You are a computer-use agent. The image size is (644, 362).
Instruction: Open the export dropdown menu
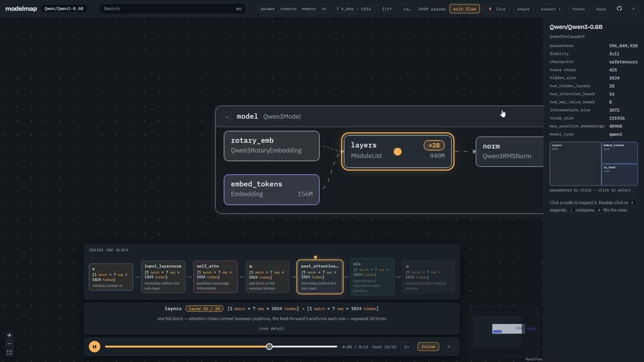[x=551, y=9]
